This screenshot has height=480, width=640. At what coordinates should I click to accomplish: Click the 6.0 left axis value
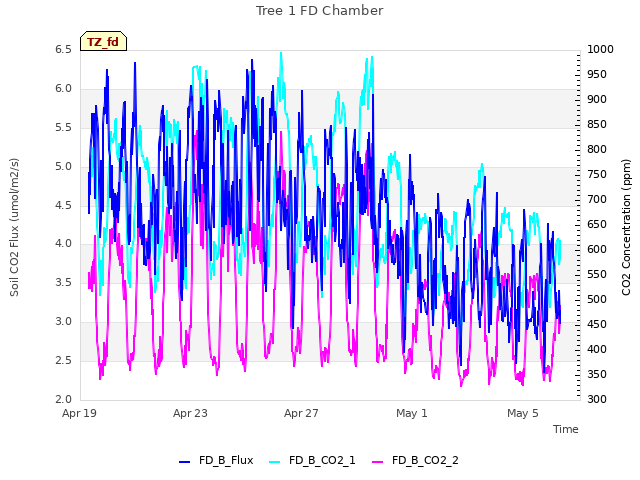(x=63, y=89)
